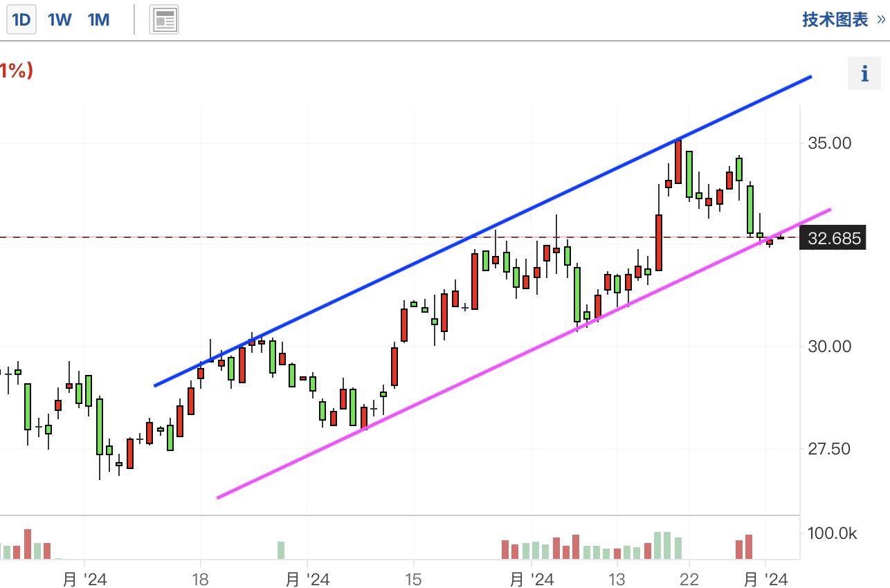
Task: Switch to the 1W timeframe
Action: coord(60,19)
